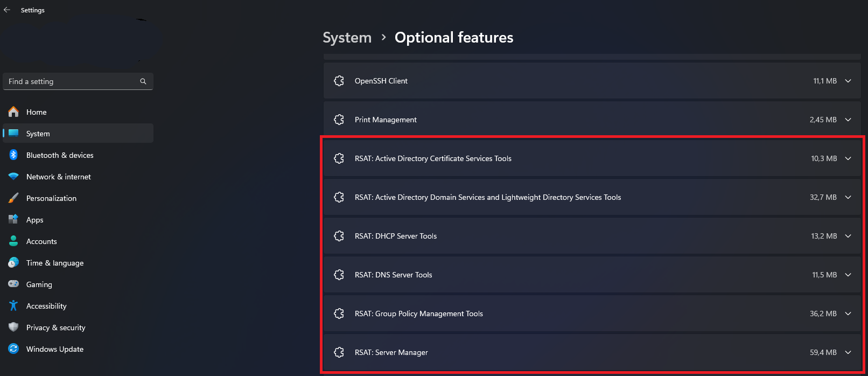Click the puzzle icon beside Print Management

click(339, 120)
